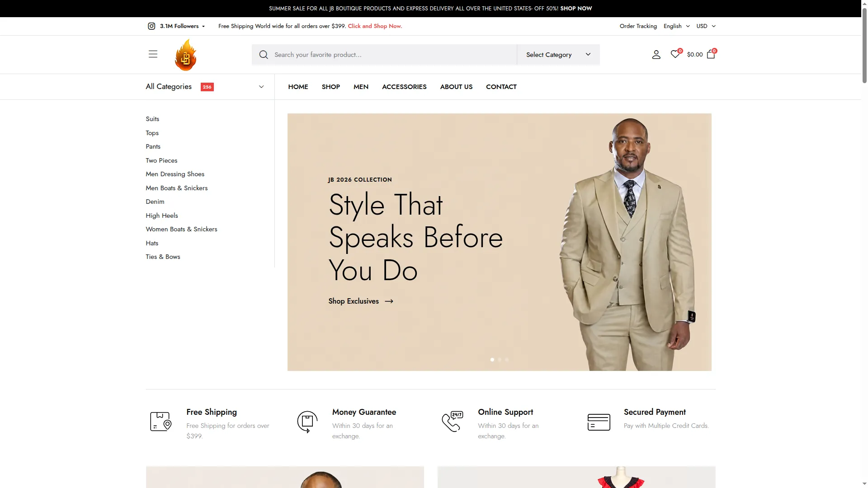Screen dimensions: 868x488
Task: Open the SHOP menu item
Action: [x=330, y=87]
